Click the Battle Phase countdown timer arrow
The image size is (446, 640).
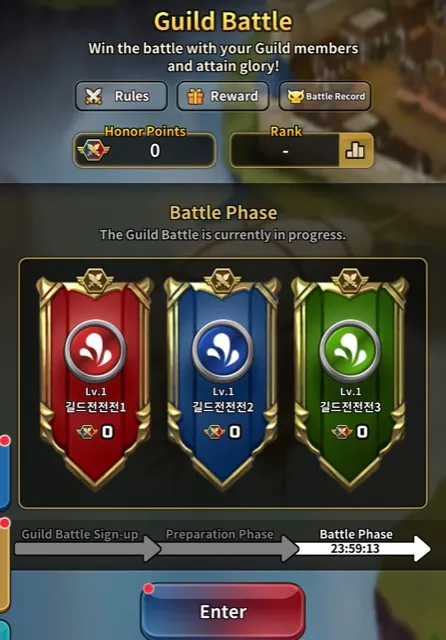[363, 549]
